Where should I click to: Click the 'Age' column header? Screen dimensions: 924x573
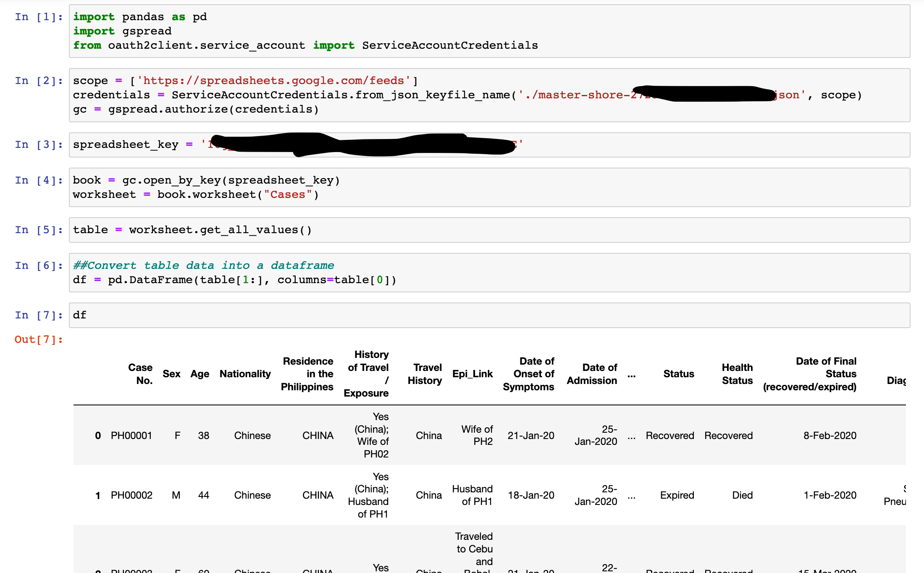click(200, 374)
